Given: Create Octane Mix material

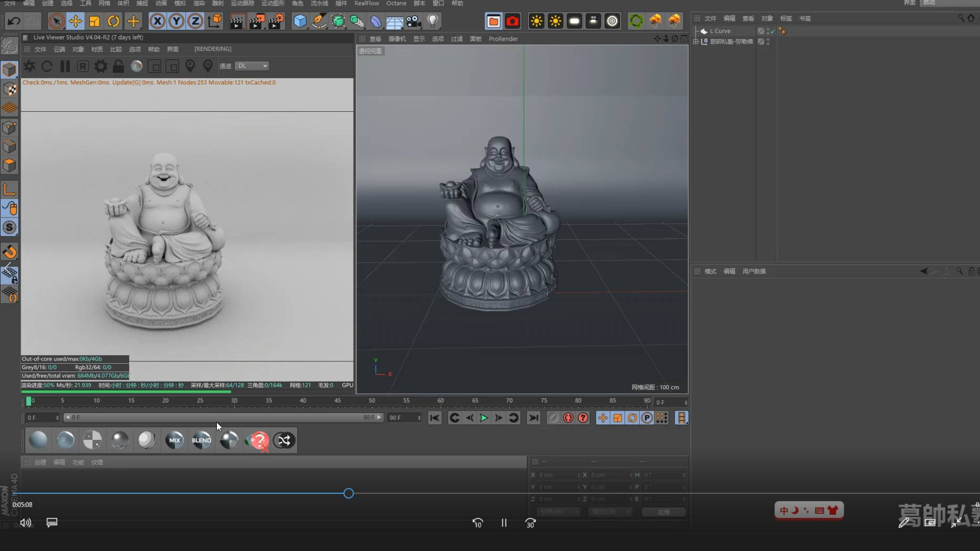Looking at the screenshot, I should coord(175,440).
